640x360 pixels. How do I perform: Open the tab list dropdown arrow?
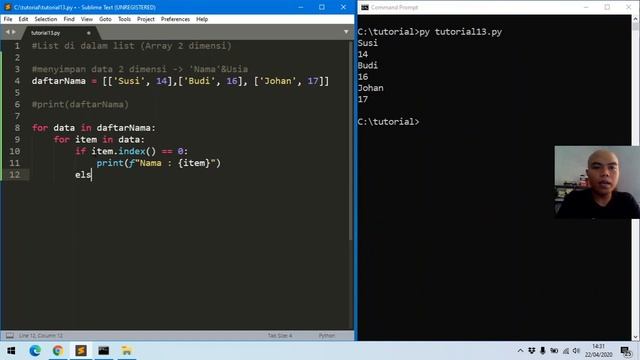(346, 32)
